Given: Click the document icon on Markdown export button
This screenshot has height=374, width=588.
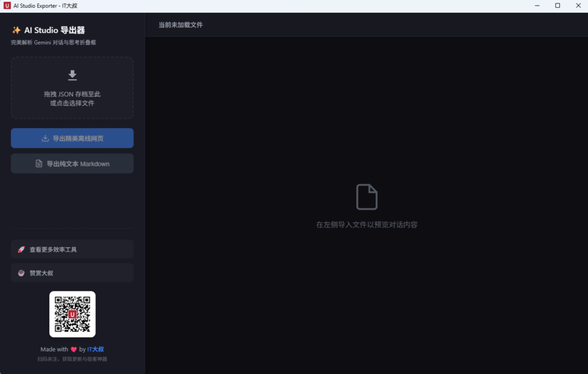Looking at the screenshot, I should 39,163.
